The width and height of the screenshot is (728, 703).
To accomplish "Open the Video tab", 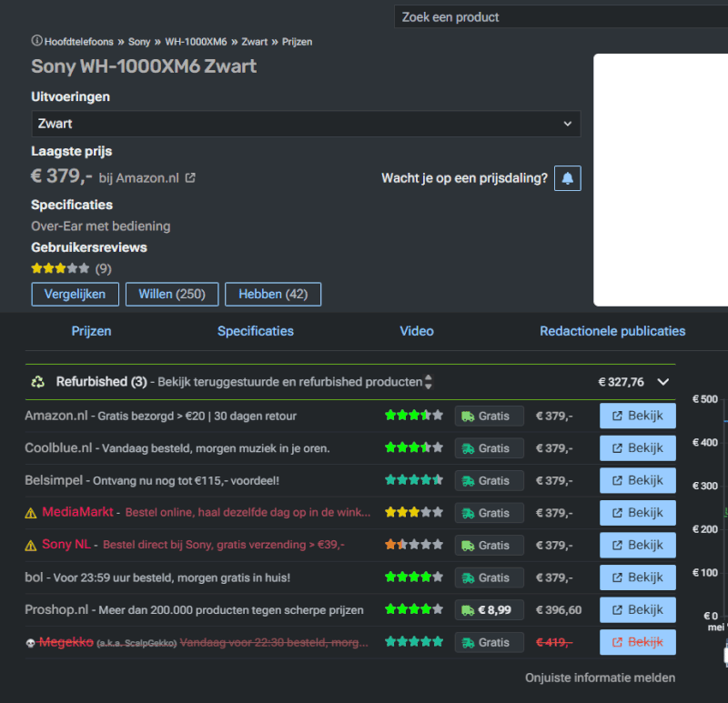I will point(417,331).
